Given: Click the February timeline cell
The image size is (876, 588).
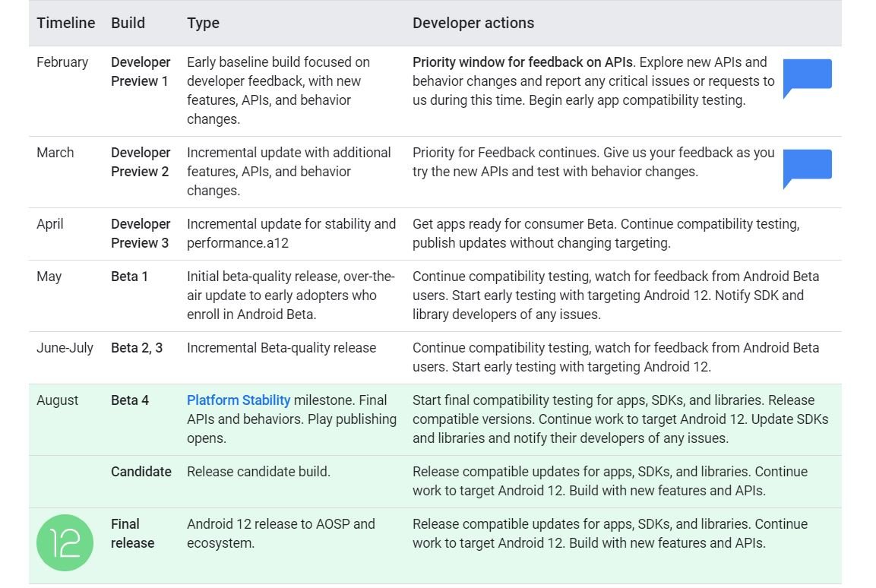Looking at the screenshot, I should (x=62, y=62).
